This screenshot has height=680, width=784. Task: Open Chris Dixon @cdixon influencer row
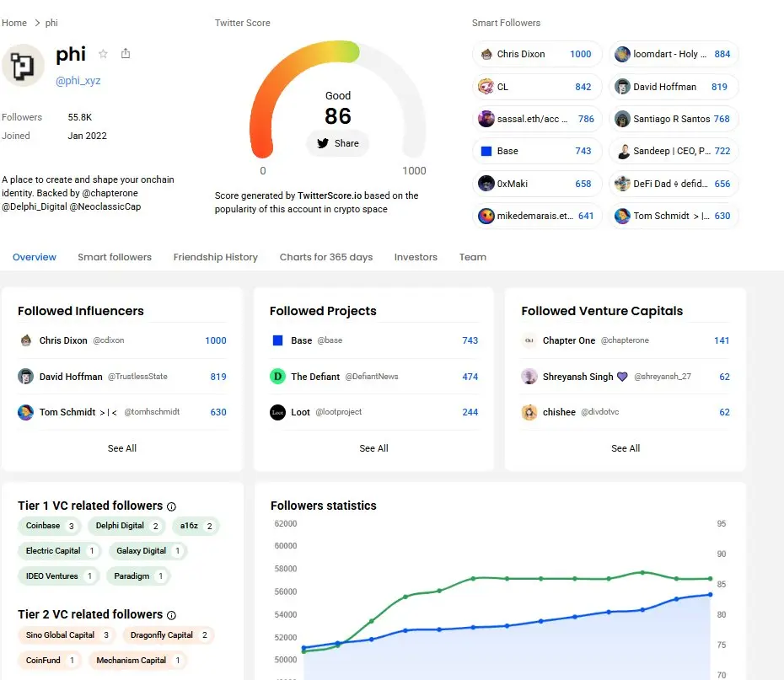(x=122, y=340)
